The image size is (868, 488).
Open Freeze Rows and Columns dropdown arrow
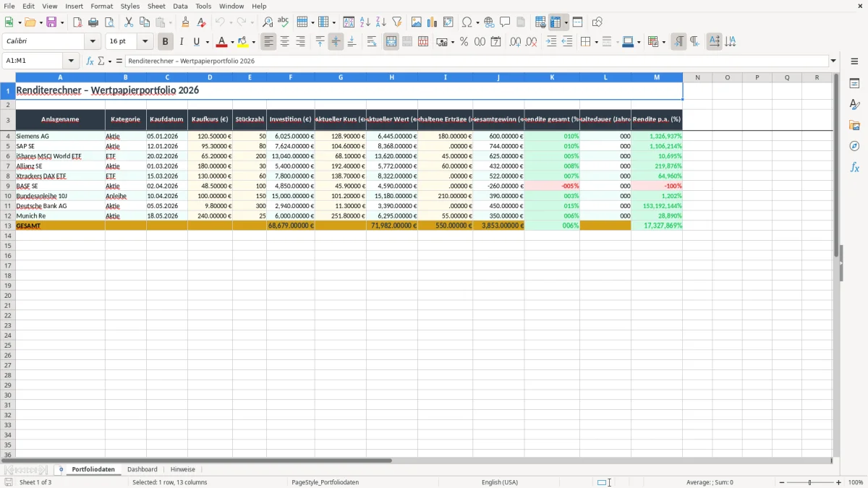point(566,22)
